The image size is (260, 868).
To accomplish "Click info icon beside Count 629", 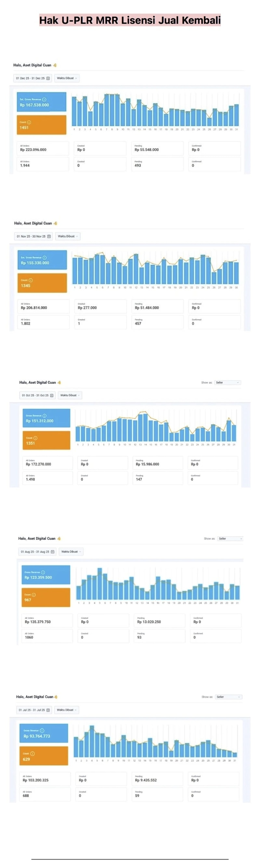I will pyautogui.click(x=32, y=753).
